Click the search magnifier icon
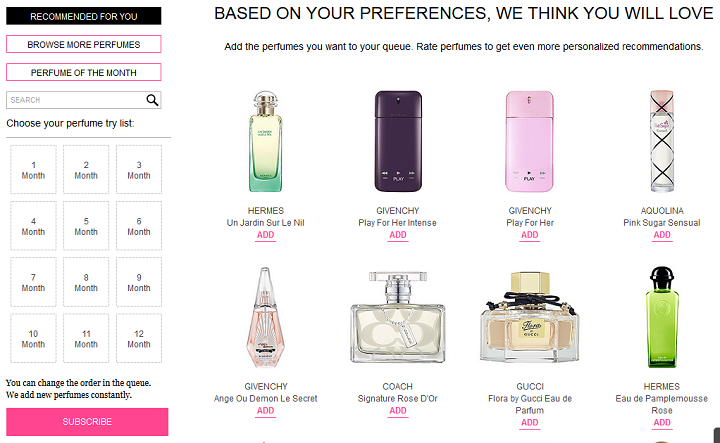Image resolution: width=720 pixels, height=443 pixels. [x=152, y=100]
